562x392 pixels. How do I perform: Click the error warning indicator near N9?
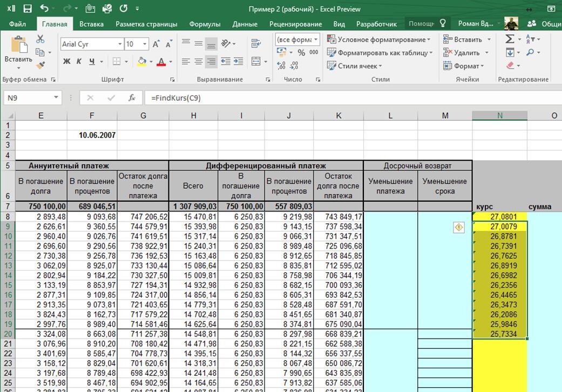pos(459,227)
